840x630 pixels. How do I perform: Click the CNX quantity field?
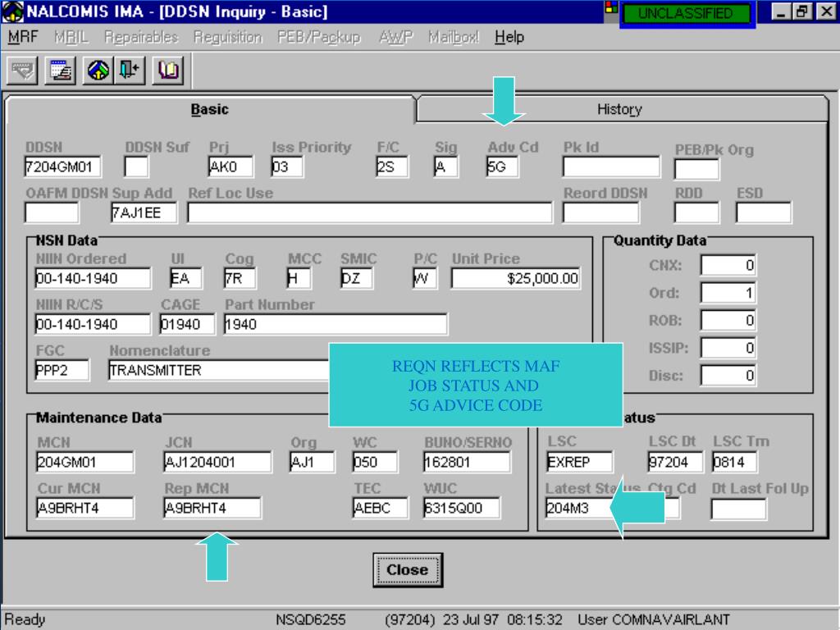pos(728,265)
